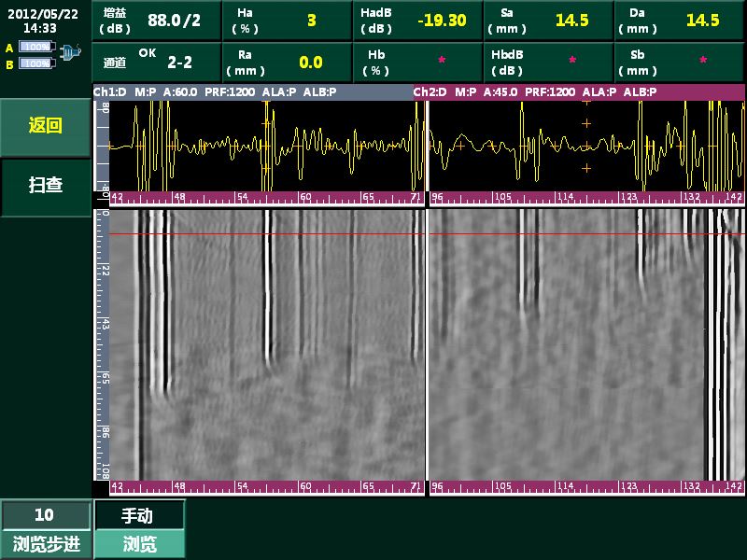Select the 通道 channel 2-2 field
747x560 pixels.
(157, 63)
